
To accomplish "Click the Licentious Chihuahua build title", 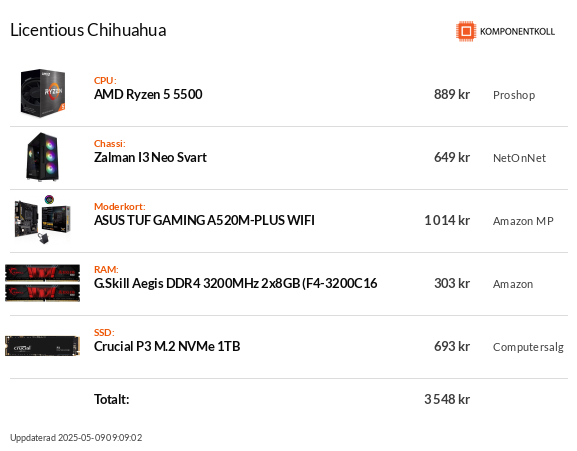I will [x=88, y=30].
